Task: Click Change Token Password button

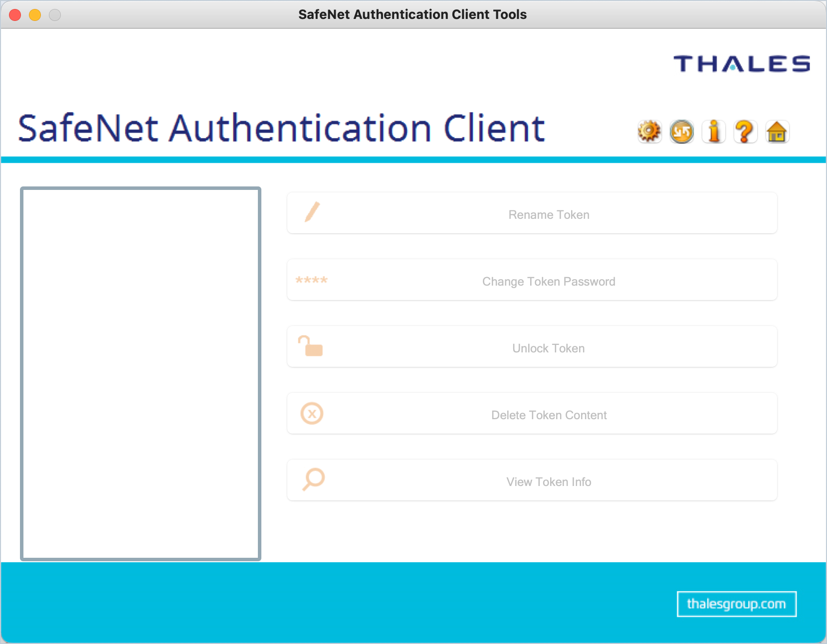Action: (x=532, y=280)
